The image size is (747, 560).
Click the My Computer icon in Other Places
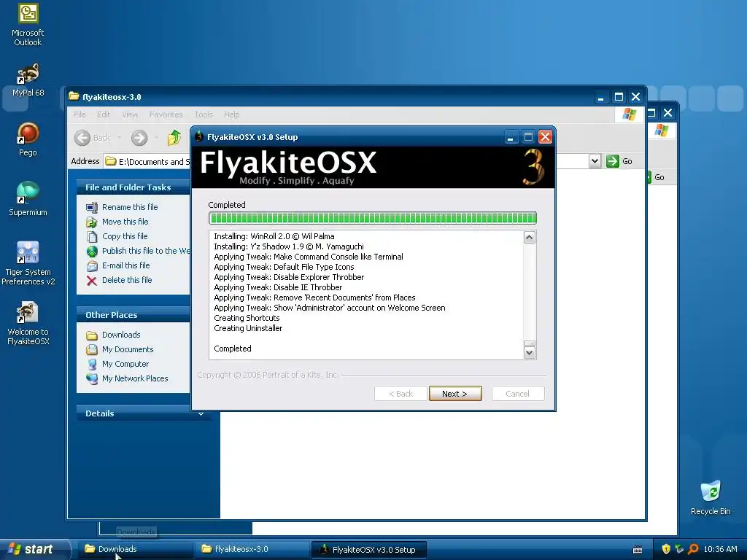point(92,365)
